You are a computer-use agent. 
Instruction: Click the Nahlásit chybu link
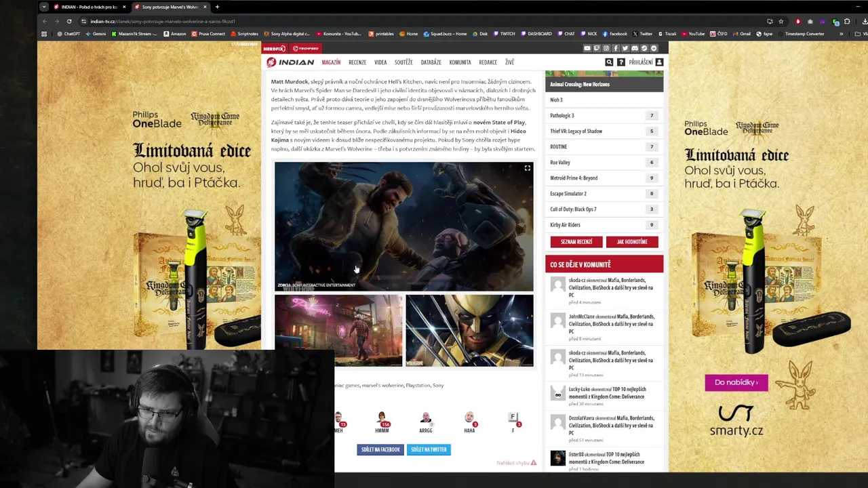tap(516, 463)
